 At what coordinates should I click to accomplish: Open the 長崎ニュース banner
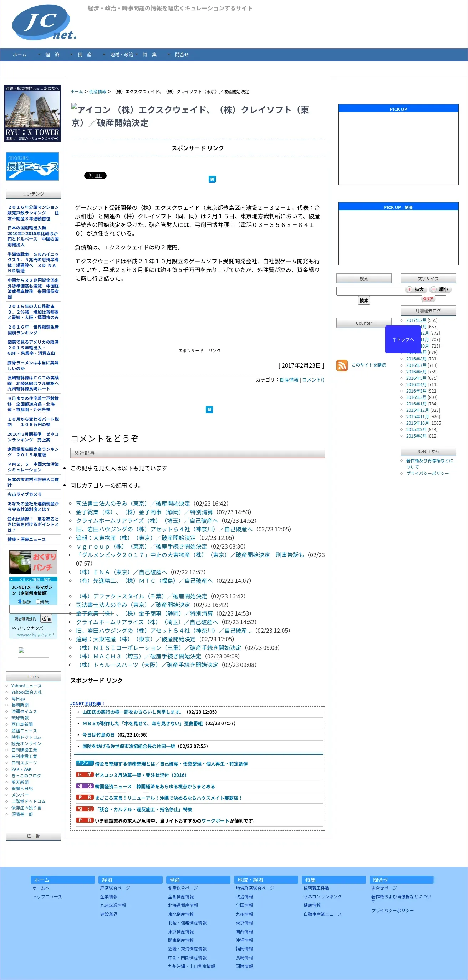[x=32, y=166]
